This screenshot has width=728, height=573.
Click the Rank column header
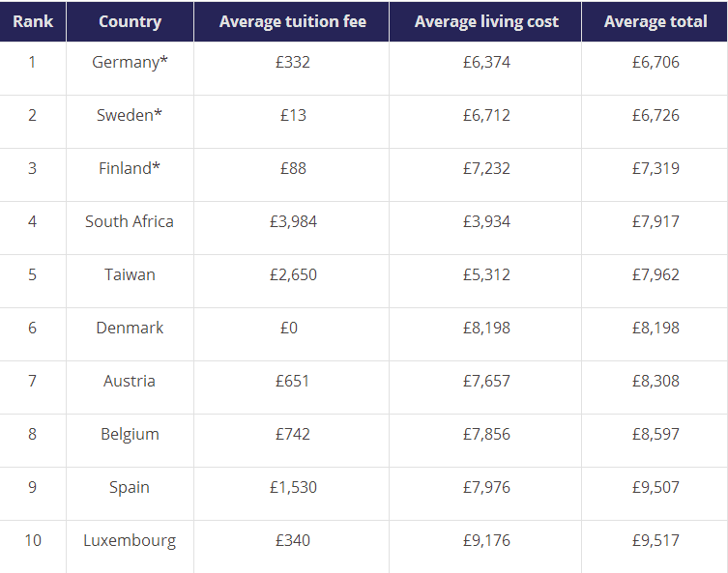coord(33,21)
